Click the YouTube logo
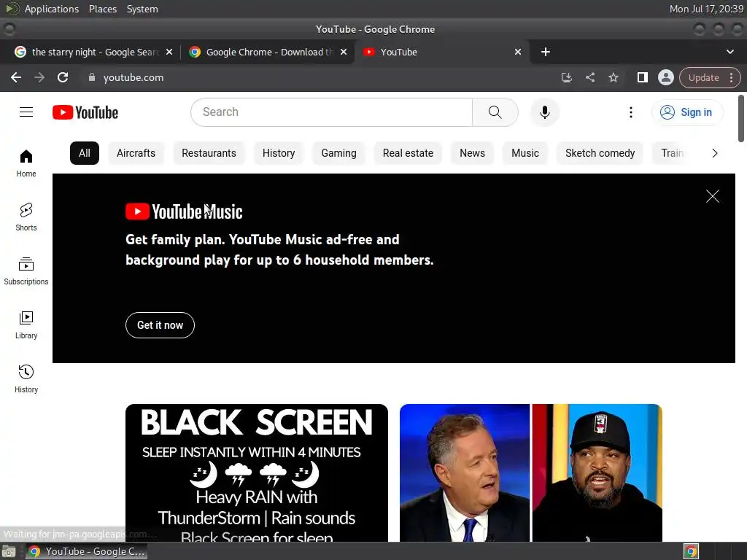This screenshot has height=560, width=747. [85, 112]
